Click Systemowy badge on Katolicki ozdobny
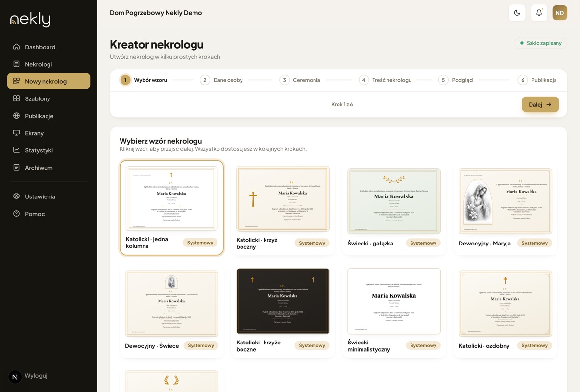 [534, 345]
